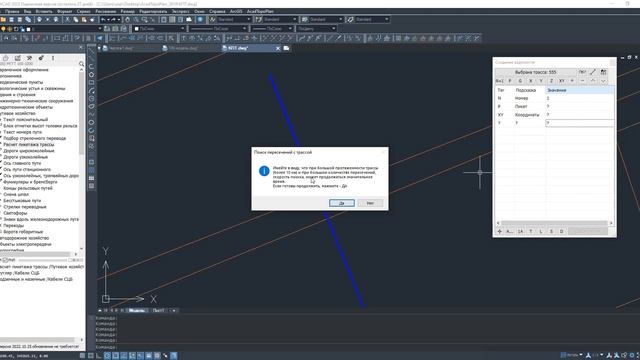Click the Copy icon in top toolbar
Screen dimensions: 640x360
point(76,20)
